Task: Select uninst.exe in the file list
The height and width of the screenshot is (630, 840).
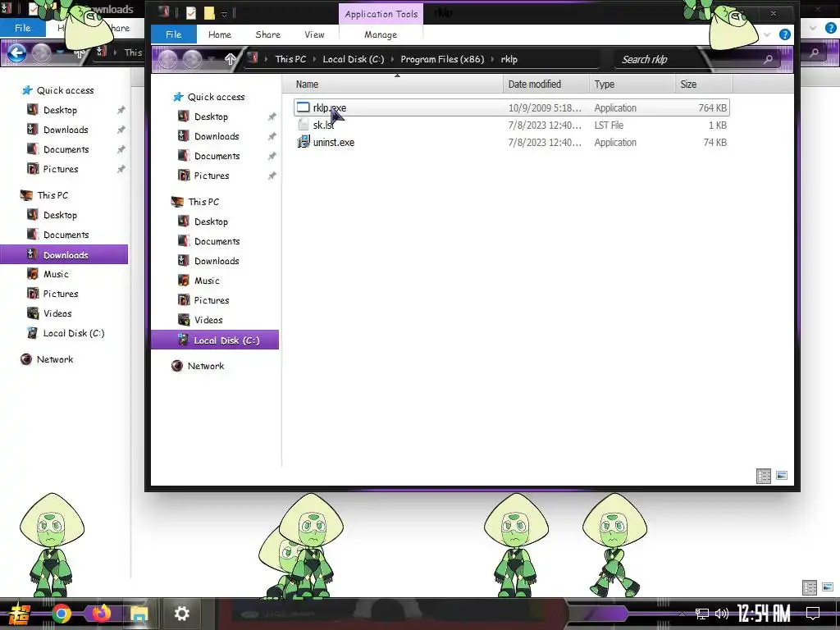Action: (512, 142)
